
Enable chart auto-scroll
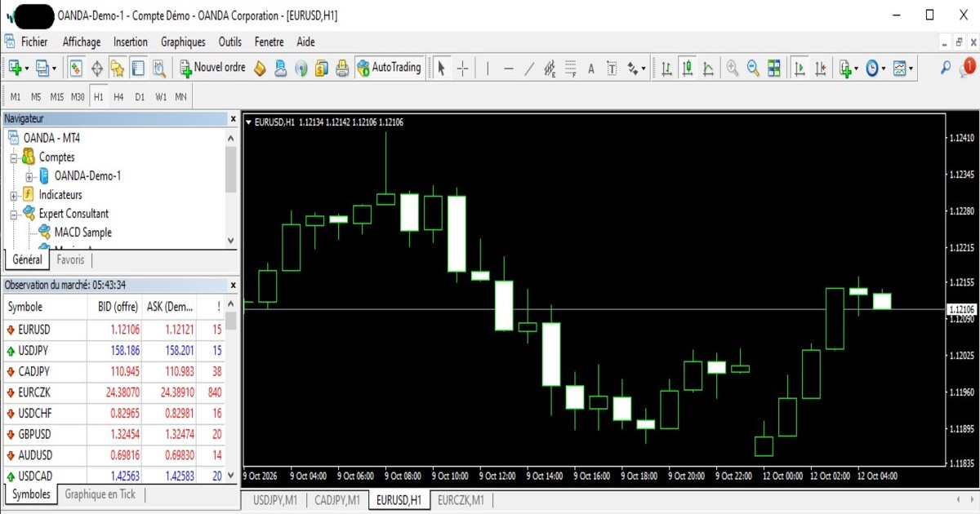(x=800, y=69)
